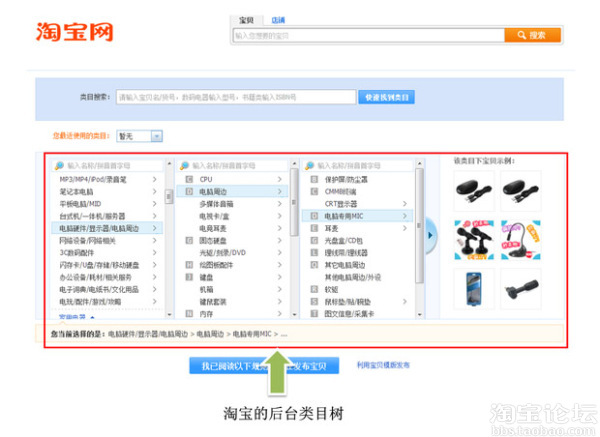Viewport: 600px width, 437px height.
Task: Click the letter icon beside CMMB终端
Action: coord(314,191)
